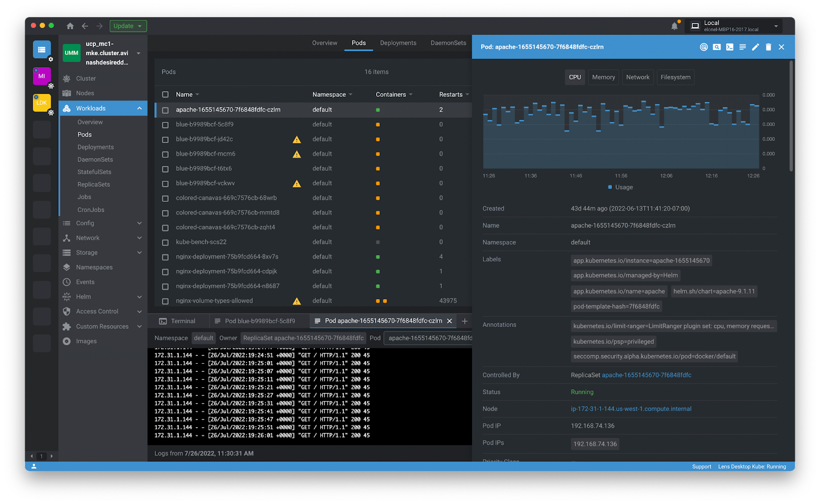The width and height of the screenshot is (820, 504).
Task: Select the MI cluster hotbar icon
Action: coord(42,76)
